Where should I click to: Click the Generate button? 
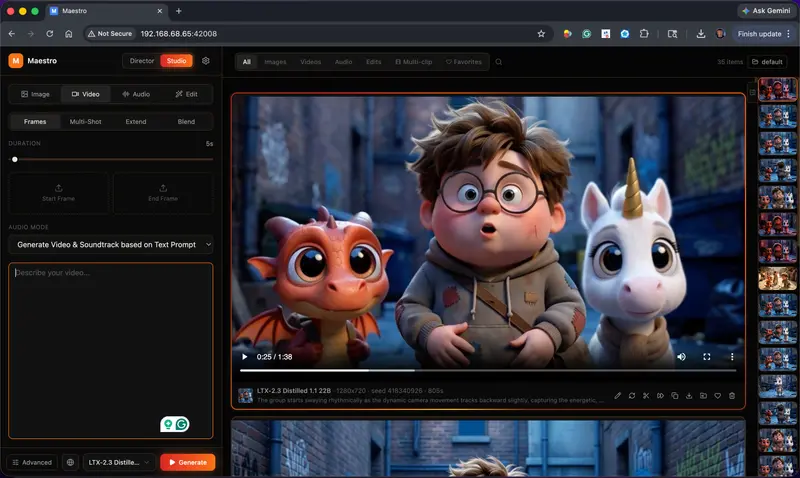(188, 462)
